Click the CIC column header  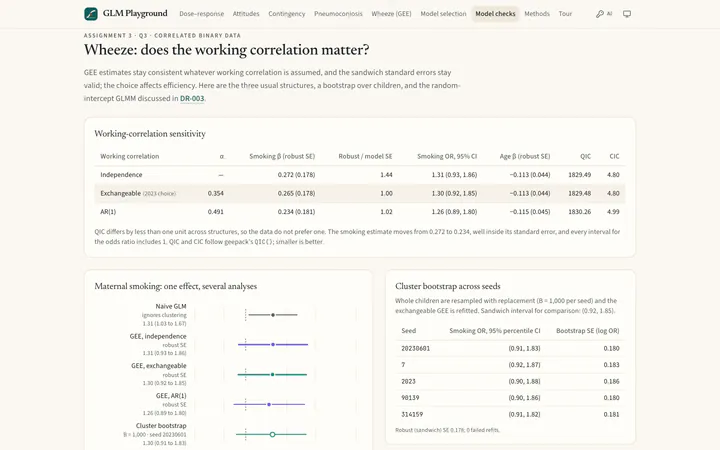(614, 156)
